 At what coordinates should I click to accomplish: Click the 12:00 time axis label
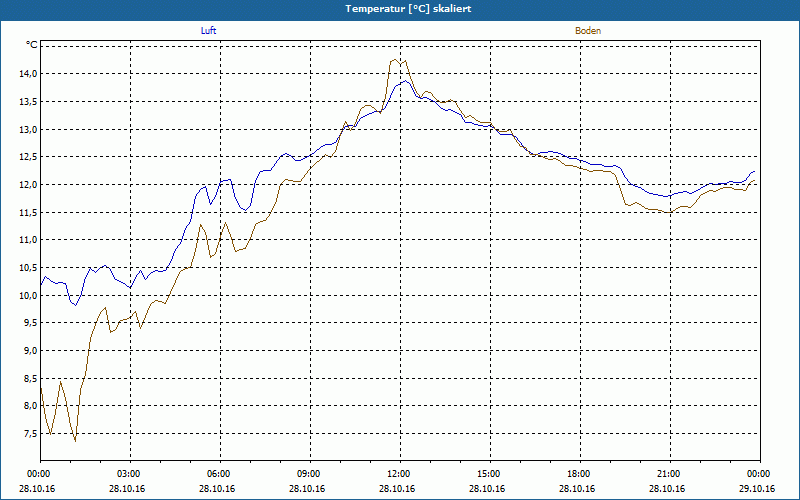(400, 474)
